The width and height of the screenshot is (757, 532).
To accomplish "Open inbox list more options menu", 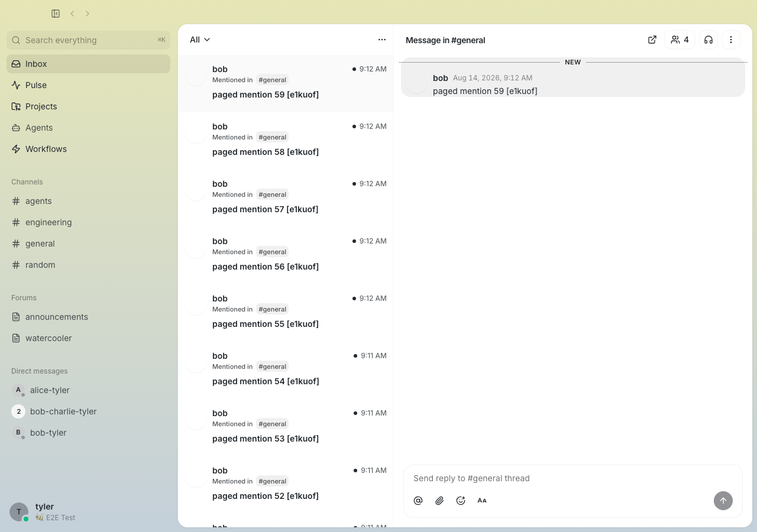I will click(x=382, y=40).
